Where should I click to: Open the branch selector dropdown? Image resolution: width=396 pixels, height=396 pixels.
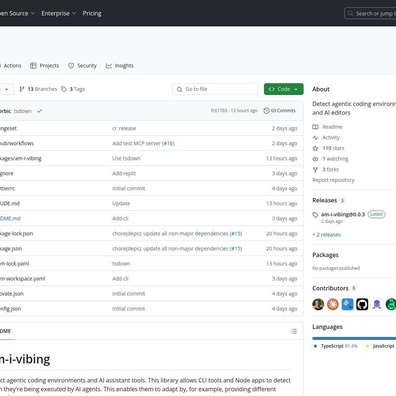[x=6, y=89]
